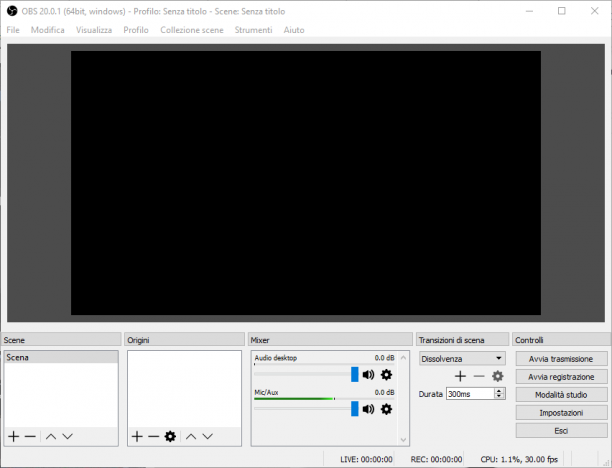Decrease Durata with the stepper down arrow
The height and width of the screenshot is (468, 612).
coord(499,396)
